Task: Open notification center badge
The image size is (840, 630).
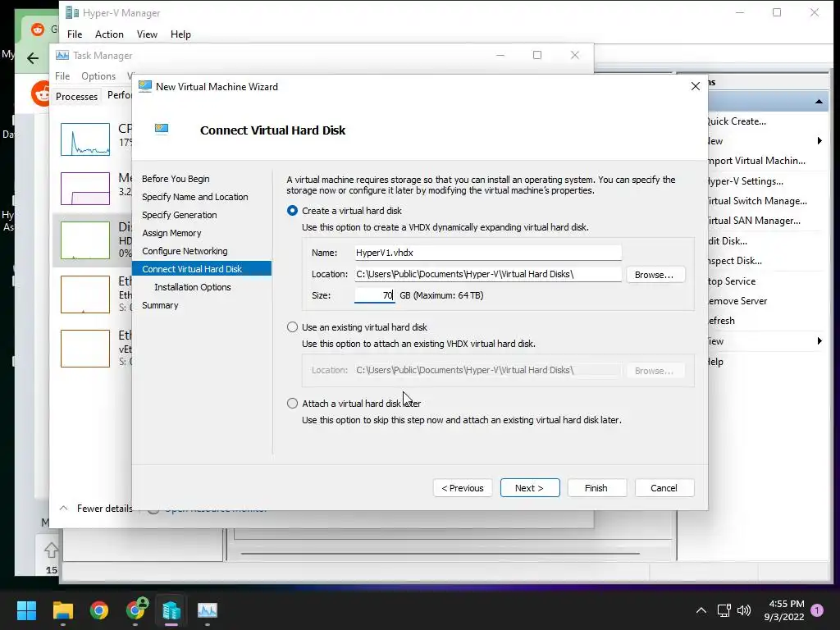Action: click(x=817, y=610)
